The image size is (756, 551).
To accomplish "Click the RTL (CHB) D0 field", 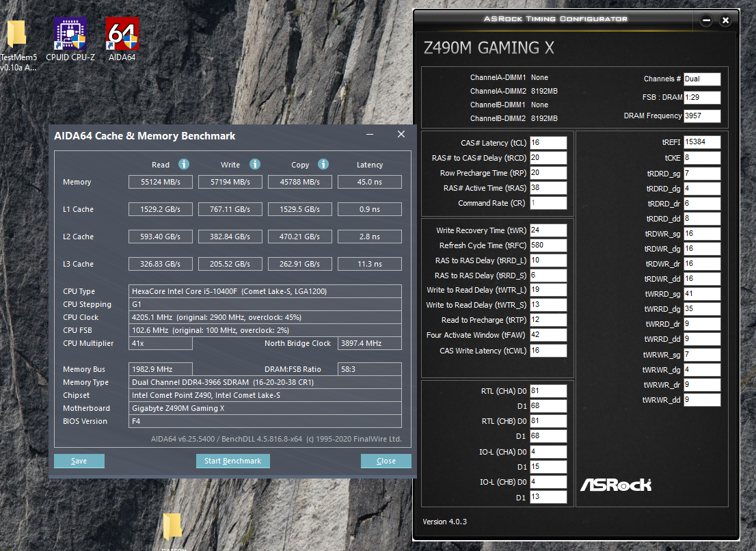I will click(x=548, y=421).
